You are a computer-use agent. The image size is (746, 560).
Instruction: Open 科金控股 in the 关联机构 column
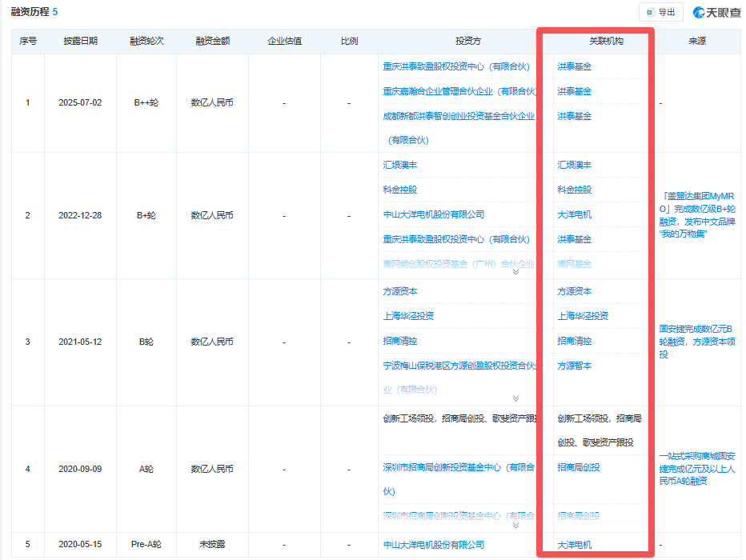pos(574,190)
